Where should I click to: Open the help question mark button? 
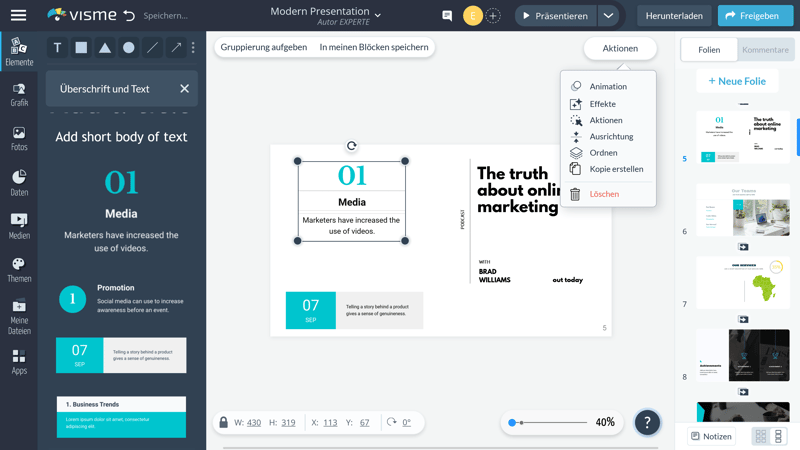647,422
